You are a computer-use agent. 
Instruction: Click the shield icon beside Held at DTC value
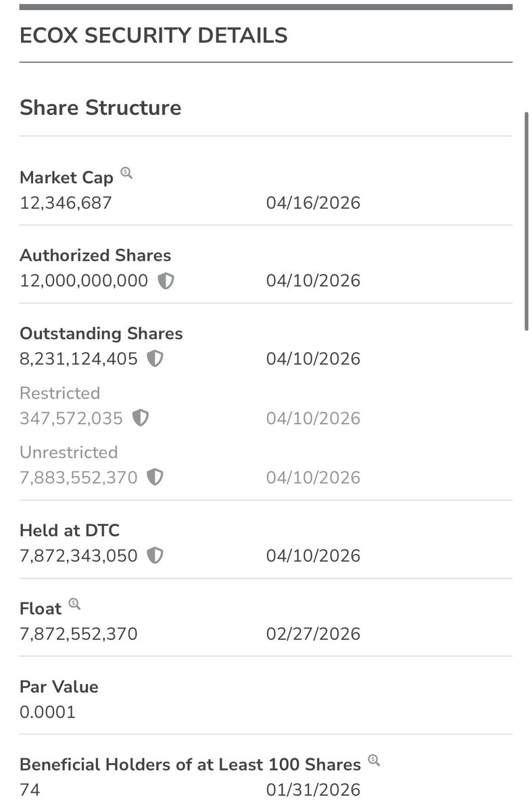coord(155,556)
